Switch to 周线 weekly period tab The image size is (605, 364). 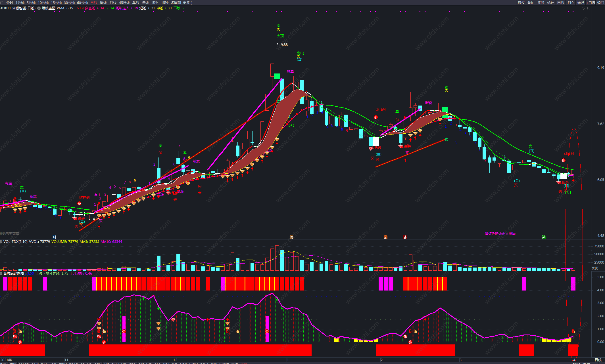tap(103, 3)
